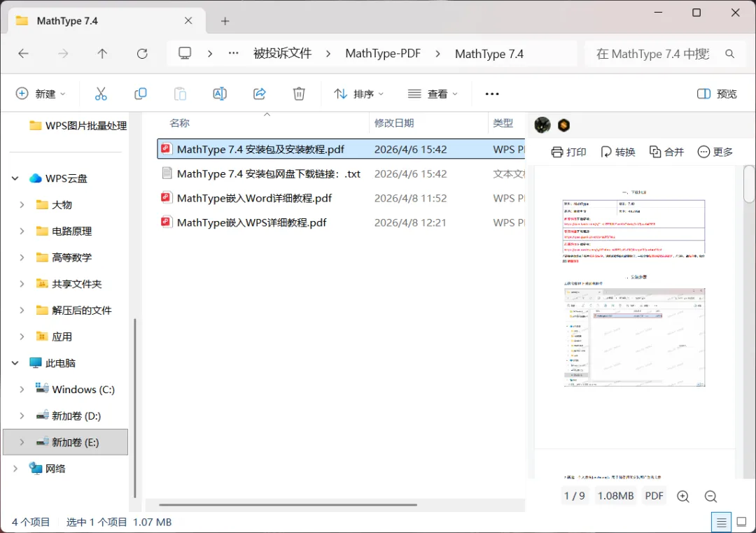Cut the selected file with scissors icon
The width and height of the screenshot is (756, 533).
[101, 94]
